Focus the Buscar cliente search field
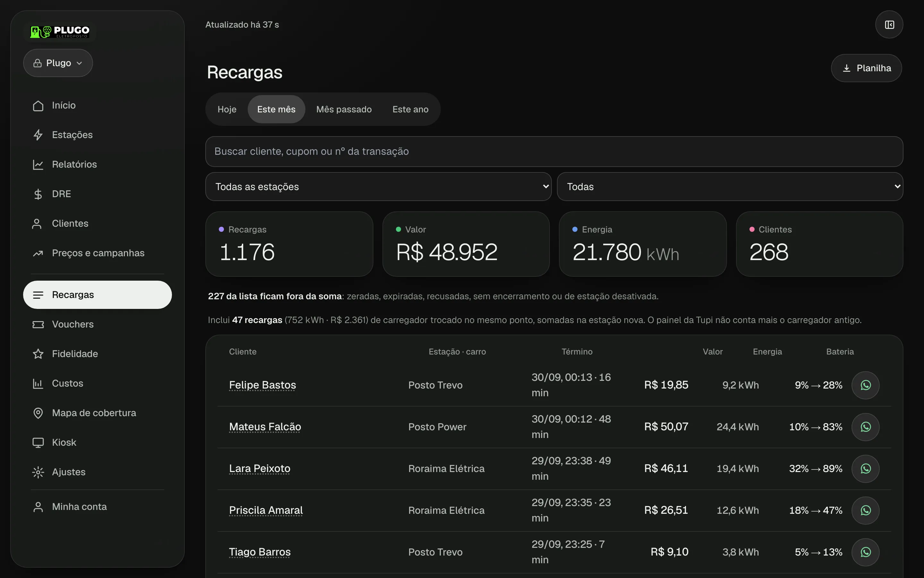Screen dimensions: 924x578 point(554,151)
